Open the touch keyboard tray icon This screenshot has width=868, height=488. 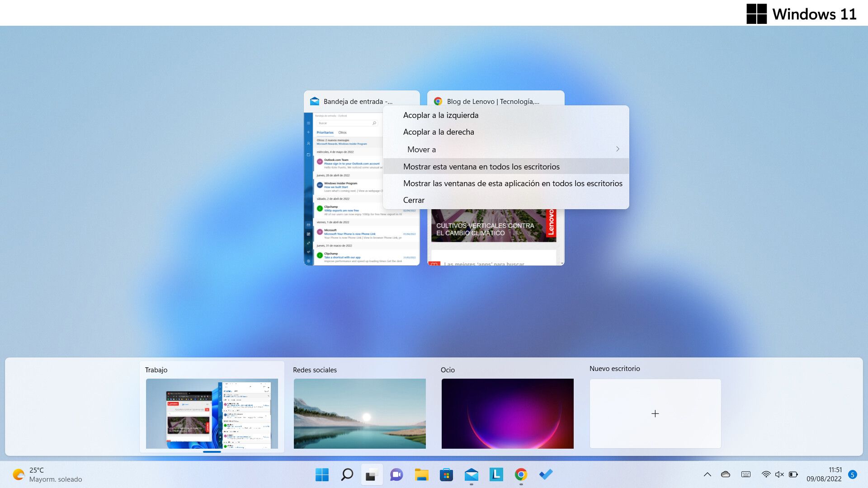746,474
